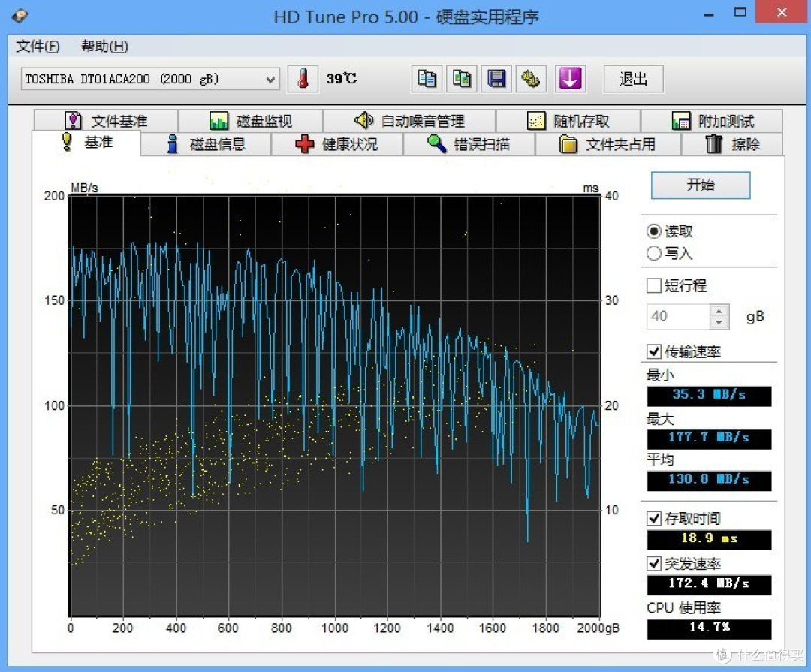Increase short stroke value with up arrow
This screenshot has height=672, width=811.
pos(719,311)
